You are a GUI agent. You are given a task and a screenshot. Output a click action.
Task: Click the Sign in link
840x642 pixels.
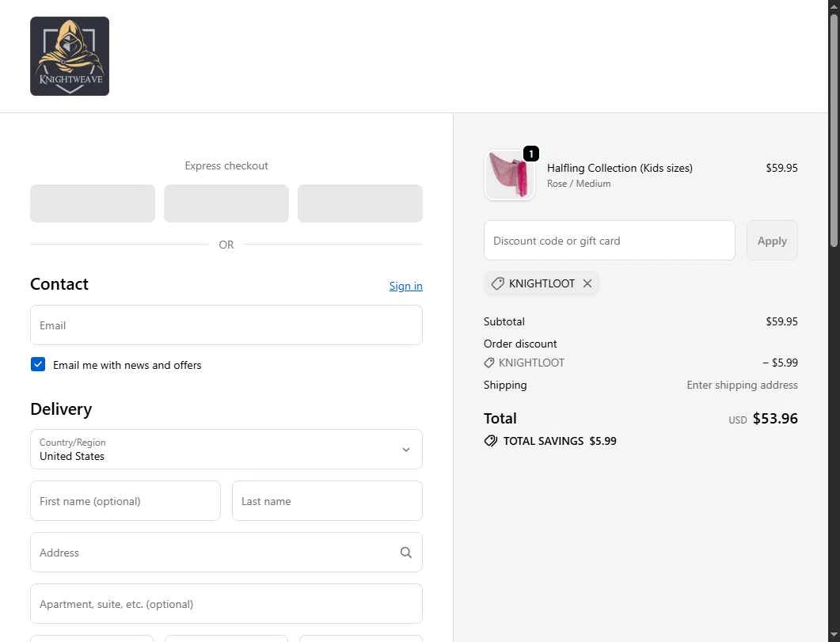[x=405, y=286]
